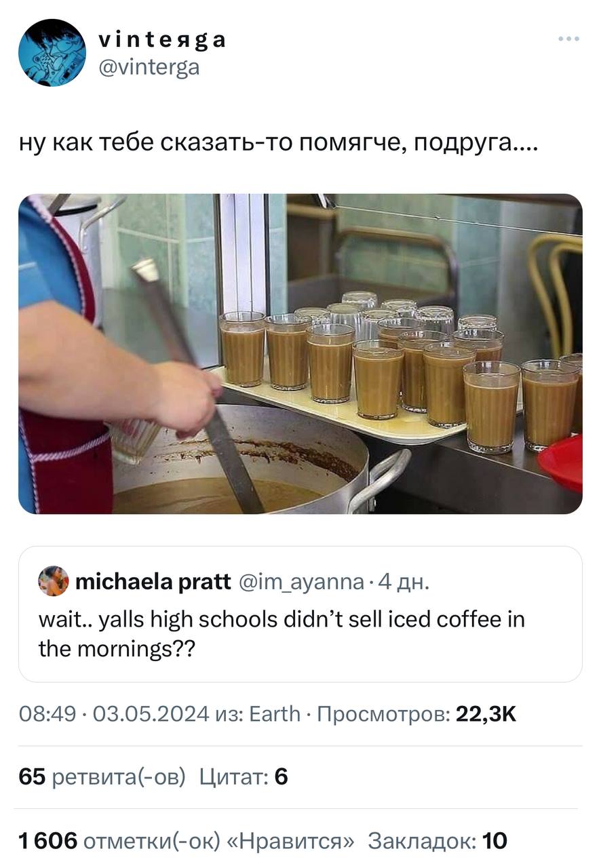This screenshot has width=601, height=868.
Task: Open the quoted tweet about iced coffee
Action: point(300,614)
